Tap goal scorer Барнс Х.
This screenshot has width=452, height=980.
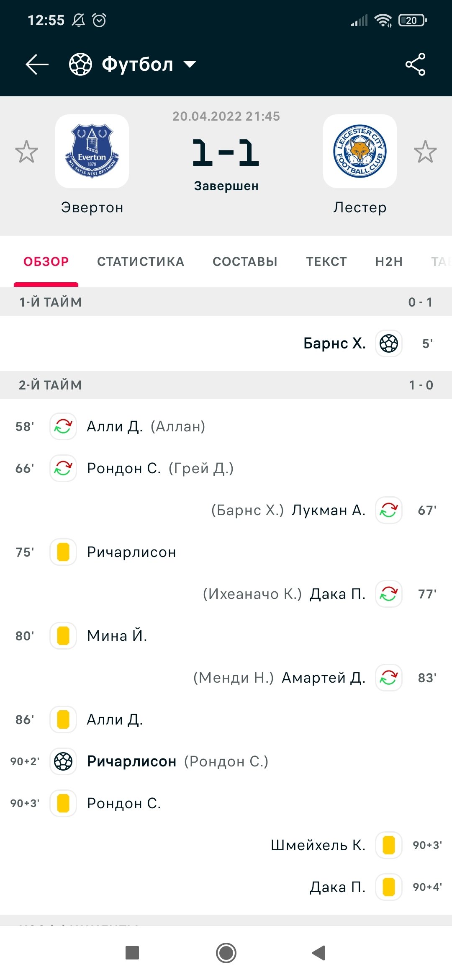(x=334, y=343)
